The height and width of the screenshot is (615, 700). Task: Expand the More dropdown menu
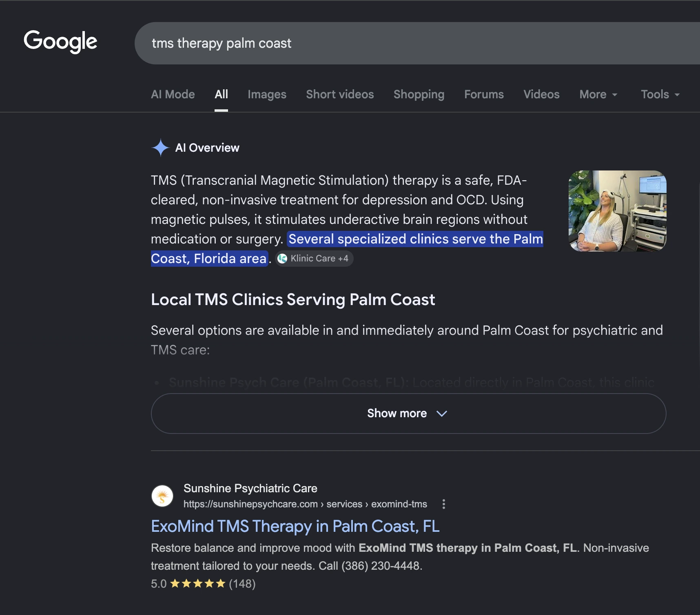(x=598, y=94)
